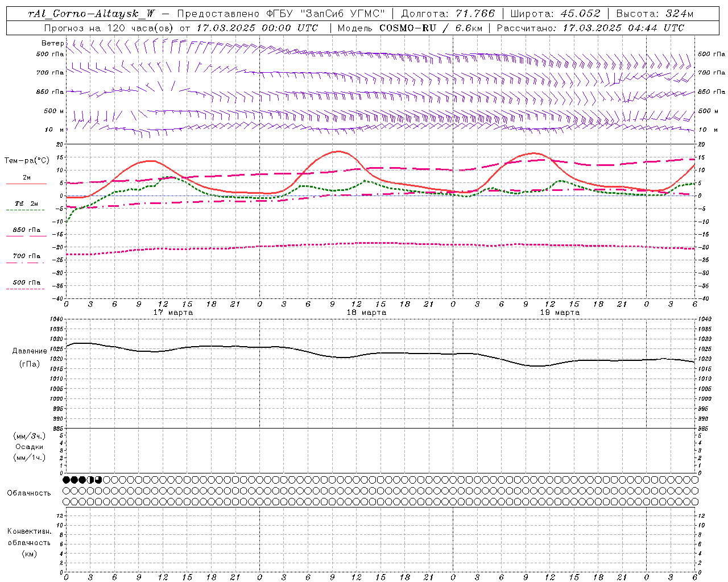Click the 18 марта date label
Viewport: 728px width, 582px height.
367,313
